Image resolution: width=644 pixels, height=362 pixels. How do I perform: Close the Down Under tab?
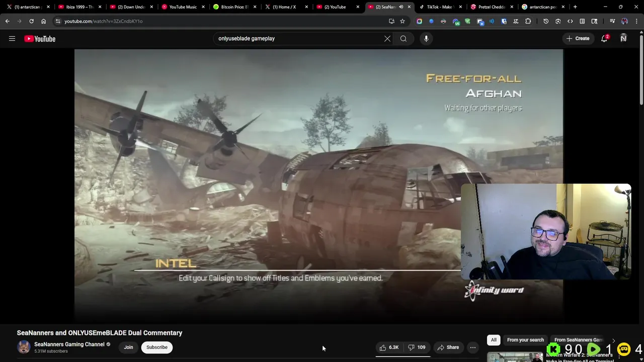pyautogui.click(x=152, y=7)
